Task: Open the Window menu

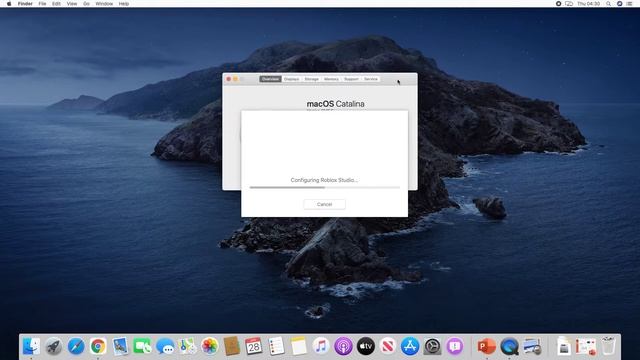Action: (x=104, y=4)
